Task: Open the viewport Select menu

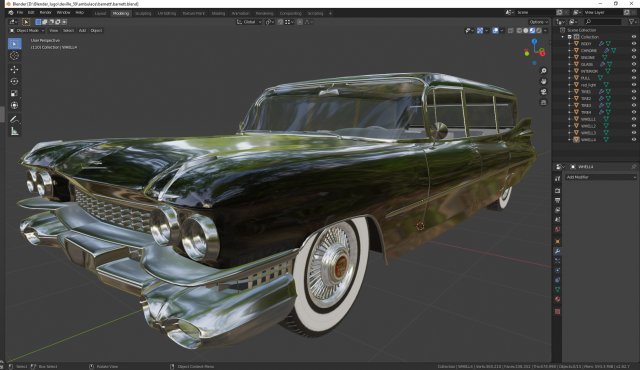Action: (68, 31)
